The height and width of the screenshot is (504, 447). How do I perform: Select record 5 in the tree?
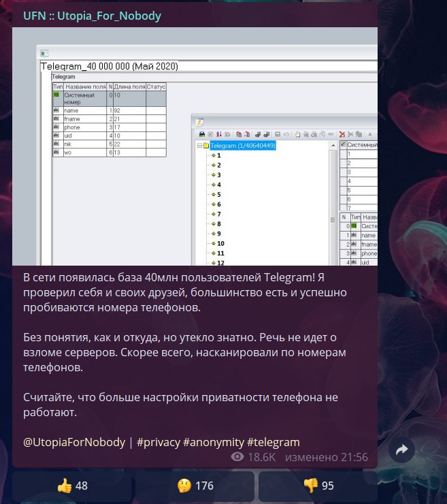(218, 195)
